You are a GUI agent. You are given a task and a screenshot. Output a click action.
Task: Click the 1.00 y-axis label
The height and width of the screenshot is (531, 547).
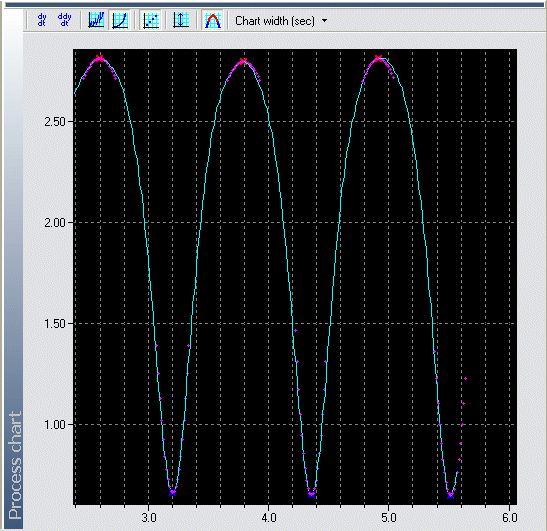55,425
